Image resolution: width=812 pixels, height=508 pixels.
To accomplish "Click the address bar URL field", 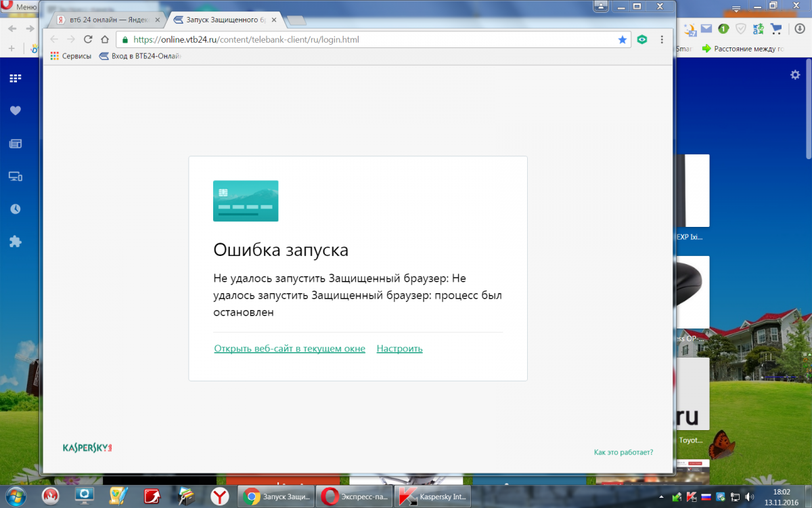I will 374,39.
